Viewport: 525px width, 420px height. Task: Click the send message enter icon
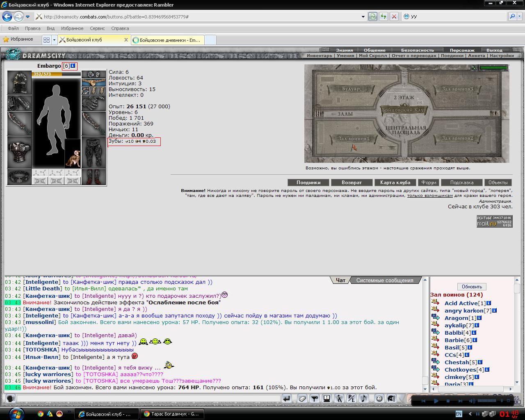click(287, 398)
